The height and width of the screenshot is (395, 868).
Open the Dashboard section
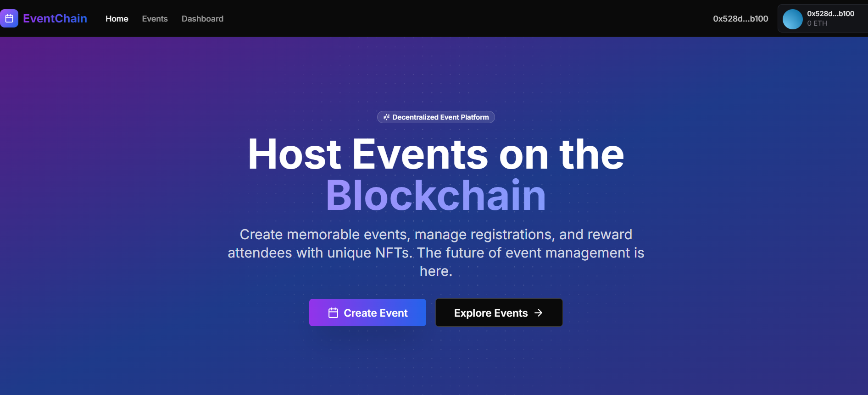[x=202, y=19]
